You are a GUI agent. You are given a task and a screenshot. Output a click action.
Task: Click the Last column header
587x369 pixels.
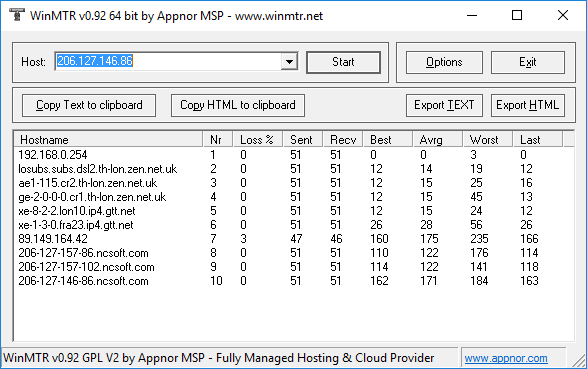click(x=537, y=140)
